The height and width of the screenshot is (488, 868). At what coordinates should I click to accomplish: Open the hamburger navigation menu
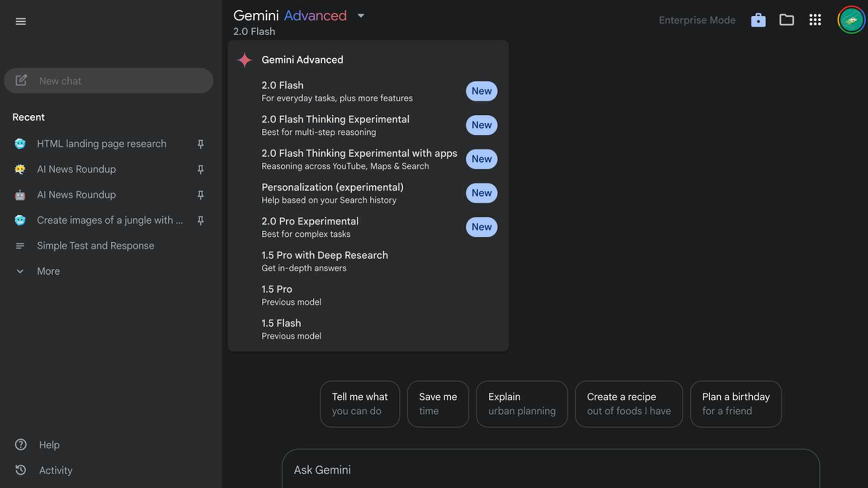tap(20, 21)
